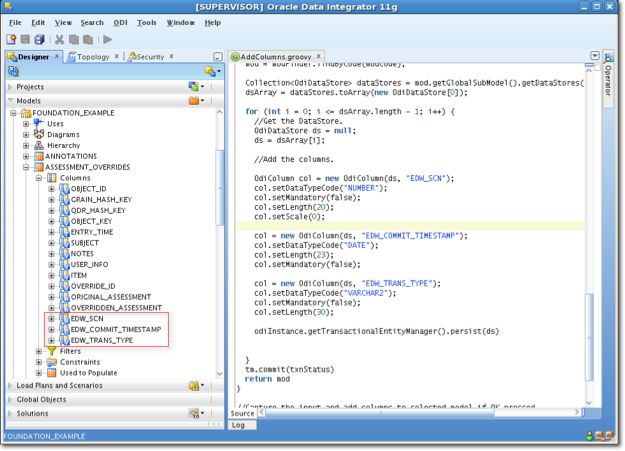
Task: Open the View menu
Action: tap(63, 23)
